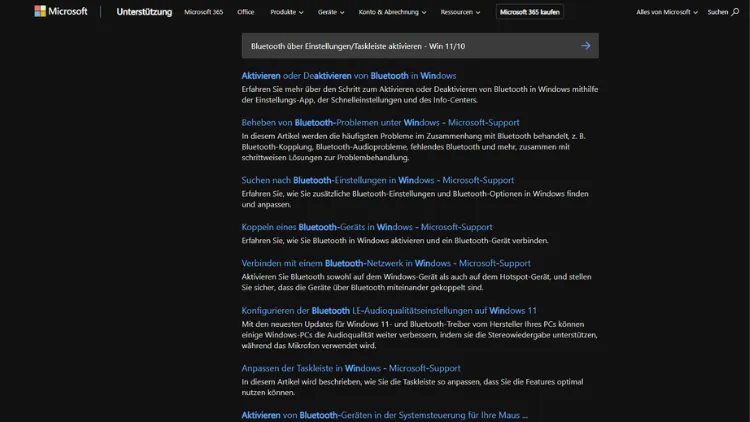Viewport: 750px width, 422px height.
Task: Click Microsoft 365 kaufen button
Action: pyautogui.click(x=529, y=12)
